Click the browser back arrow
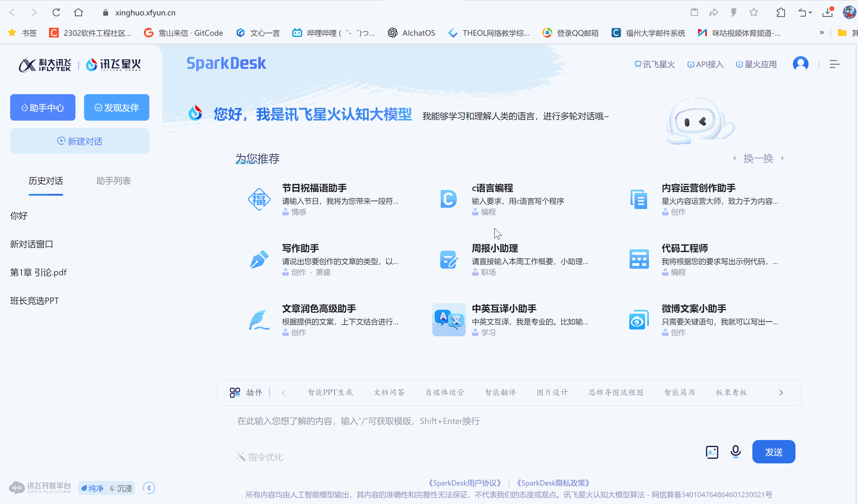This screenshot has height=504, width=858. [12, 13]
